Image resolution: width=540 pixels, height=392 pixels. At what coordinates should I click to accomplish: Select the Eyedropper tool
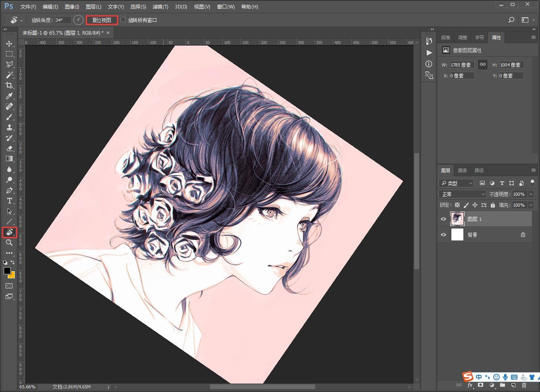pos(9,96)
